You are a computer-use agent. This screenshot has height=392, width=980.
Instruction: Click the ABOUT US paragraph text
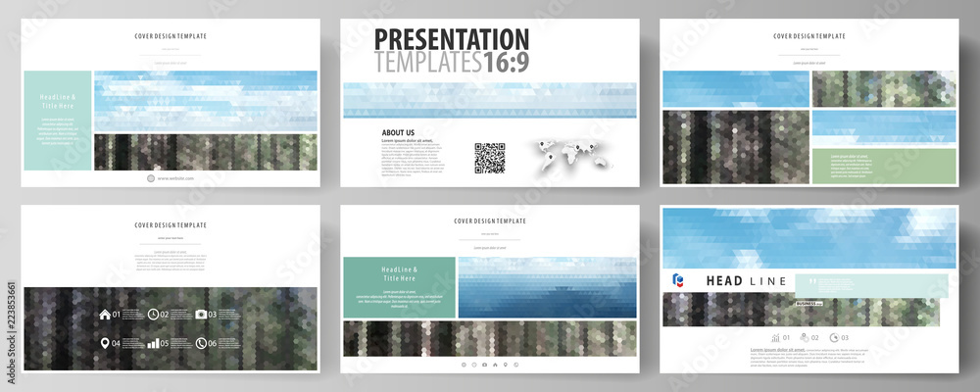[x=414, y=158]
